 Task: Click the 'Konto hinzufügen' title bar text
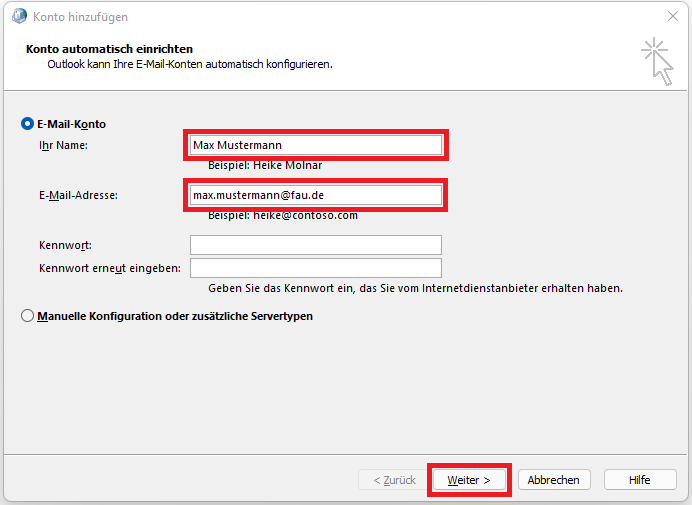pyautogui.click(x=80, y=17)
